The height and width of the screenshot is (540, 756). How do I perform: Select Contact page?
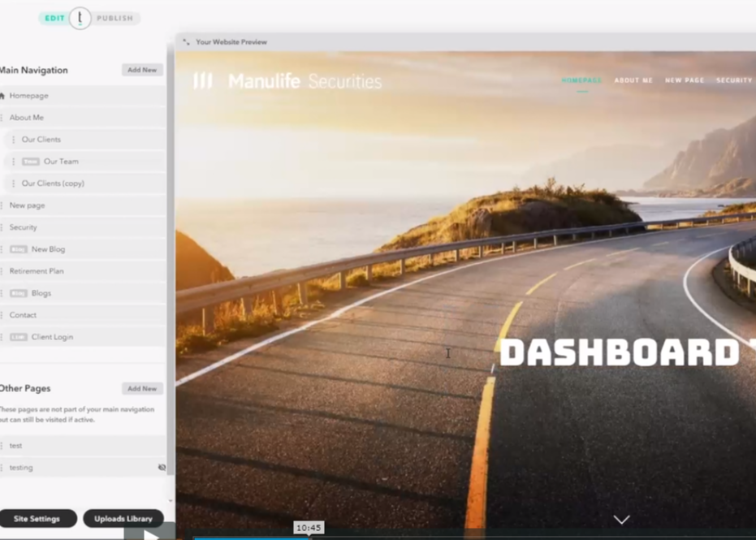[83, 315]
